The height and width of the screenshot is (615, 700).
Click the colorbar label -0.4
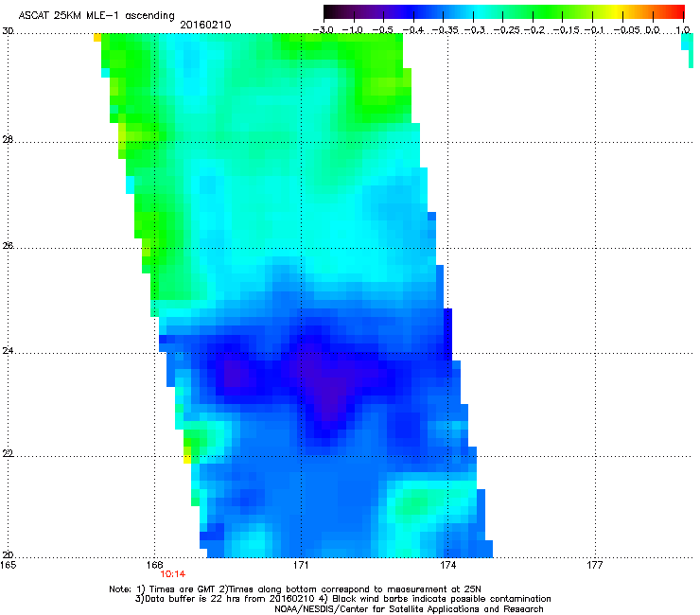tap(413, 30)
